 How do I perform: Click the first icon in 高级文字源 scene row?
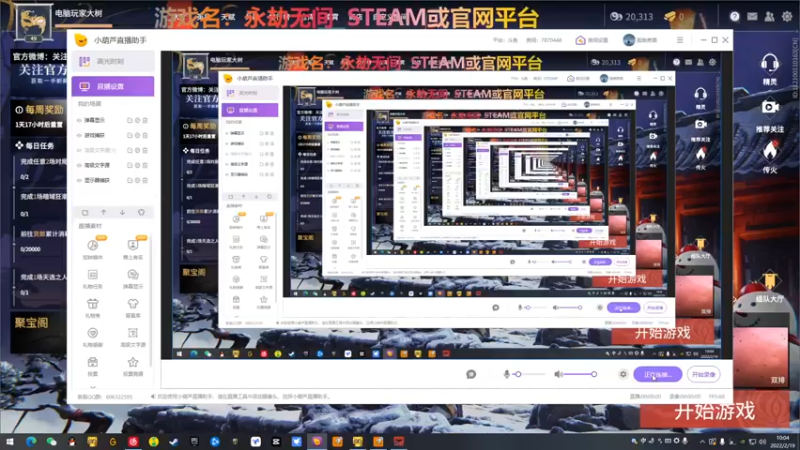click(x=130, y=165)
